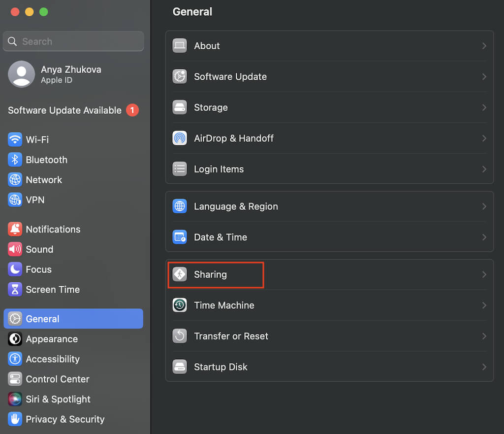Click the Focus moon icon

[15, 269]
